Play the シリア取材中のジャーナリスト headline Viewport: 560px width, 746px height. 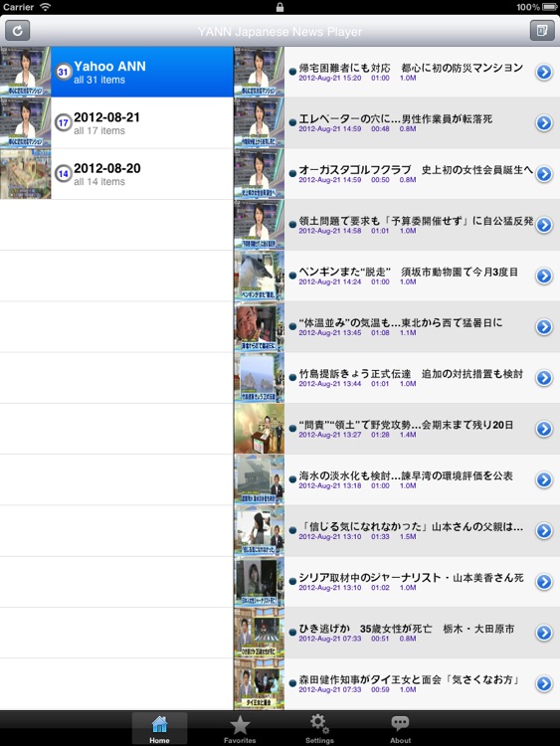click(x=411, y=577)
